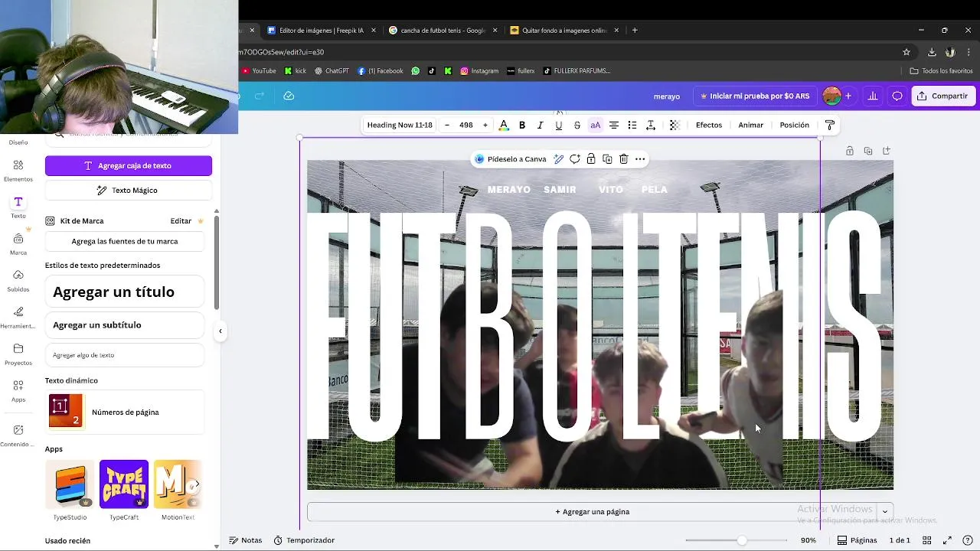Click Pídeselo a Canva assistant button
The height and width of the screenshot is (551, 980).
[511, 159]
